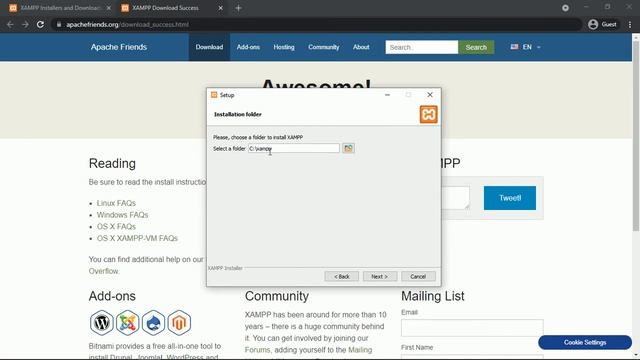Open Cookie Settings button
Viewport: 640px width, 360px height.
tap(585, 342)
